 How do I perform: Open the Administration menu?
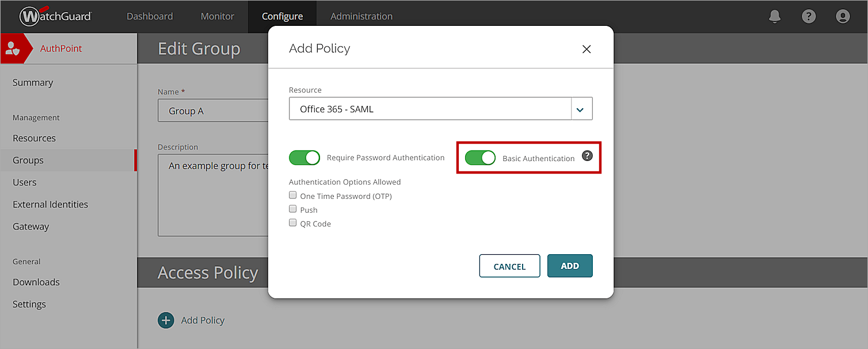[361, 16]
